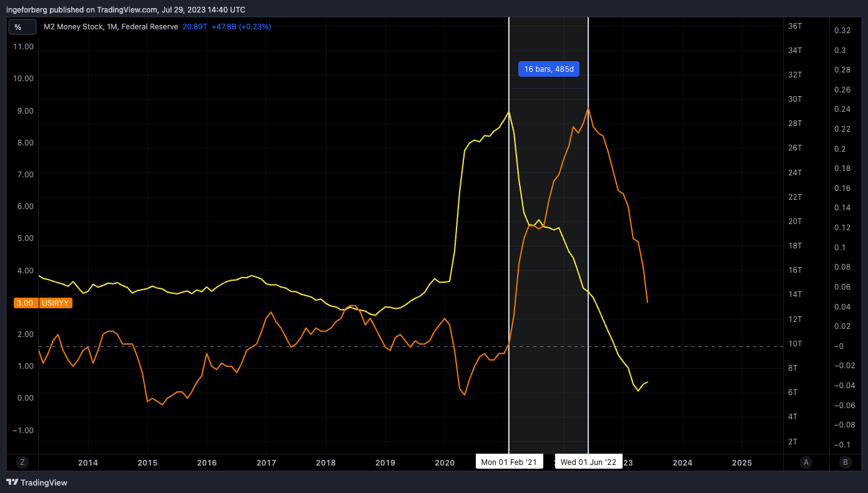
Task: Click the 10T axis value
Action: click(795, 344)
